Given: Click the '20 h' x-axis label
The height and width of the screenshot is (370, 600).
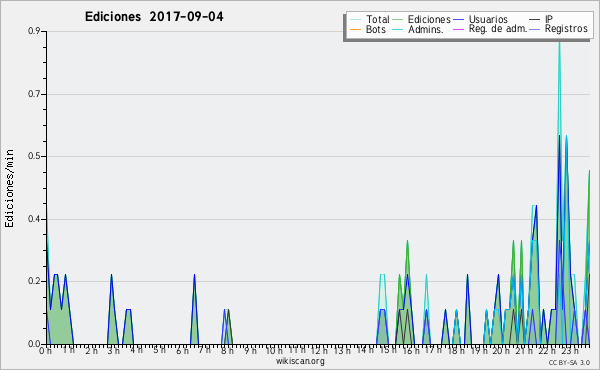Looking at the screenshot, I should click(x=501, y=351).
